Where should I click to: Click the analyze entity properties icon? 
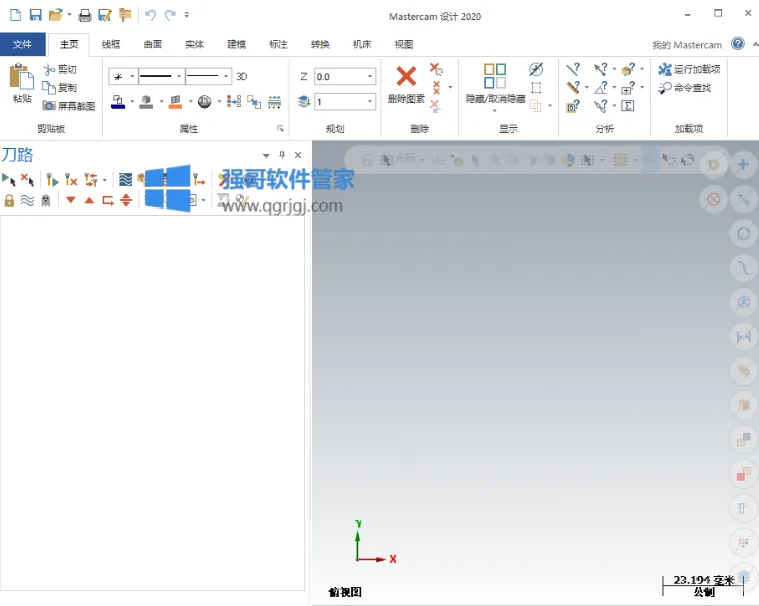click(573, 69)
